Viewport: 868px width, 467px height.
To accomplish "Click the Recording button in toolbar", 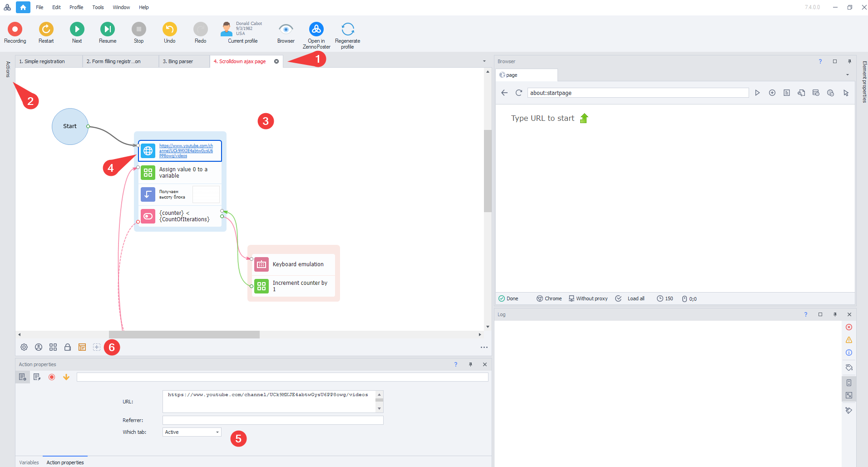I will click(15, 30).
